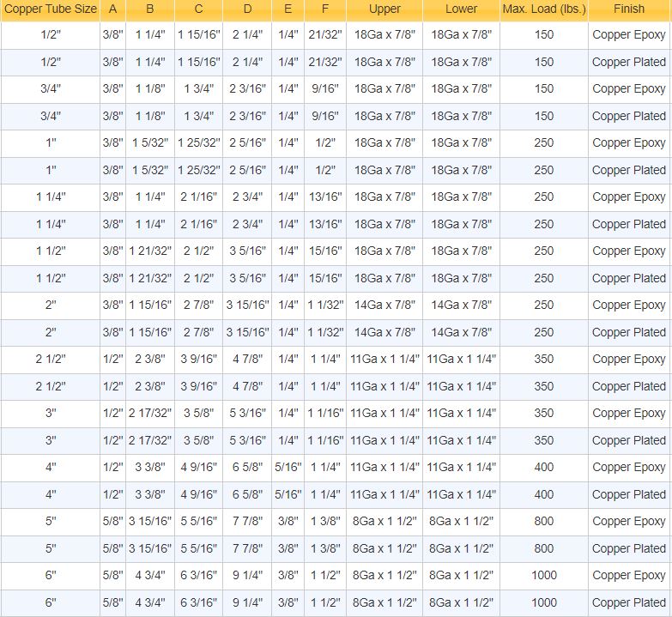Select the column header labeled E
The image size is (672, 617).
tap(288, 9)
